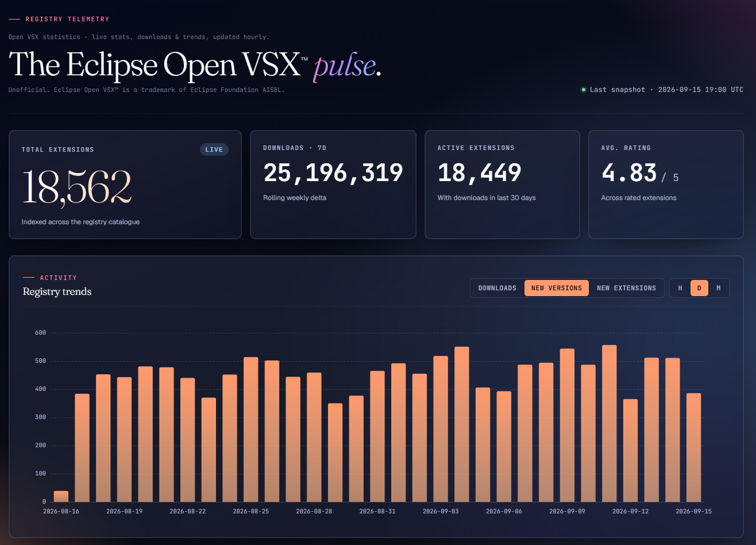Screen dimensions: 756x545
Task: Click the bar for 2026-08-25
Action: tap(250, 429)
